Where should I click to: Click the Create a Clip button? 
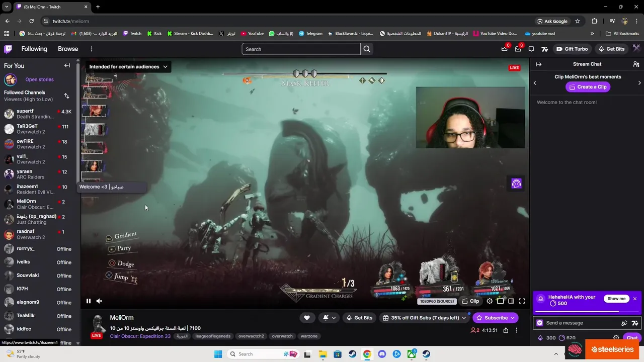coord(588,87)
